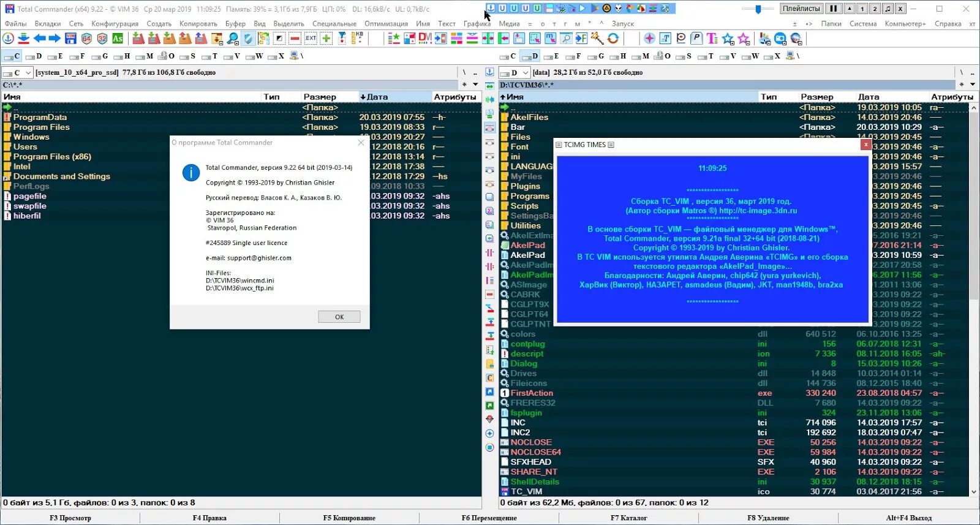Toggle media button labeled 1
980x525 pixels.
tap(862, 9)
